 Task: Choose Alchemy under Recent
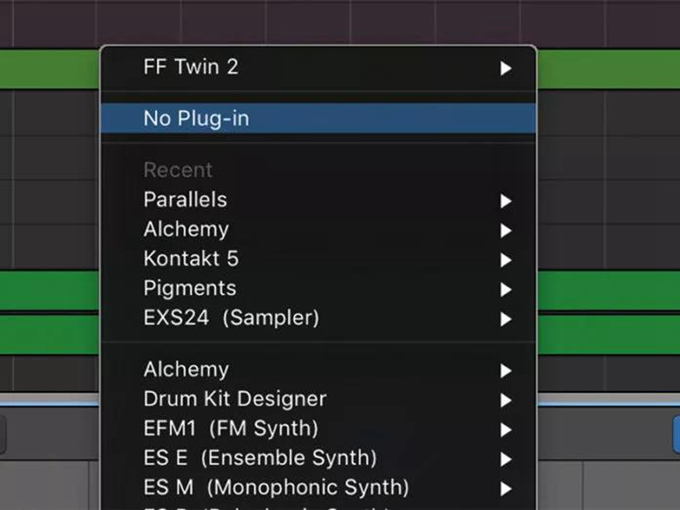point(319,229)
